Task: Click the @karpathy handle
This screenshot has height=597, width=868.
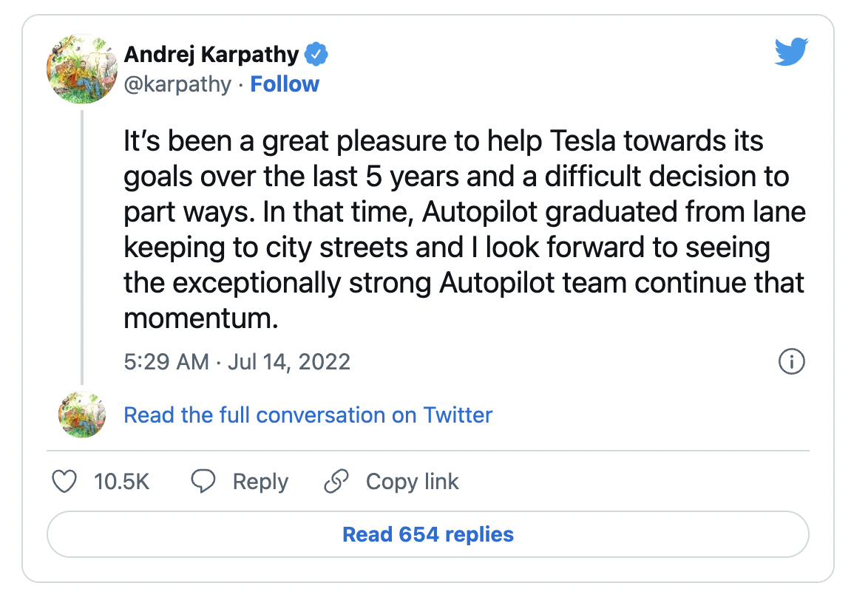Action: click(177, 84)
